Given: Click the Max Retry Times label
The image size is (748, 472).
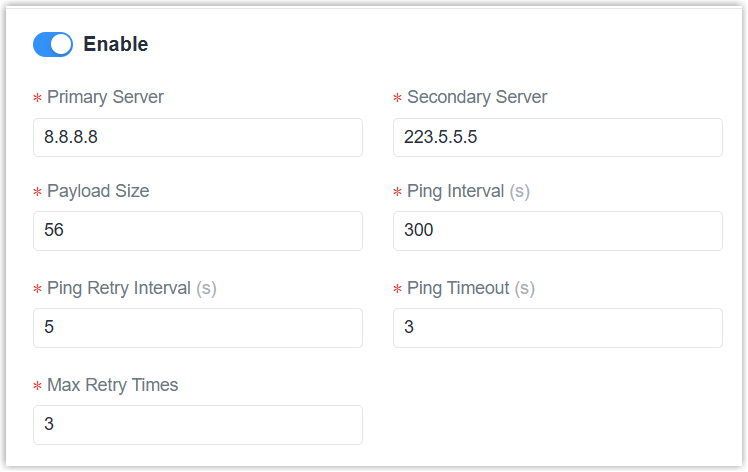Looking at the screenshot, I should pos(112,384).
